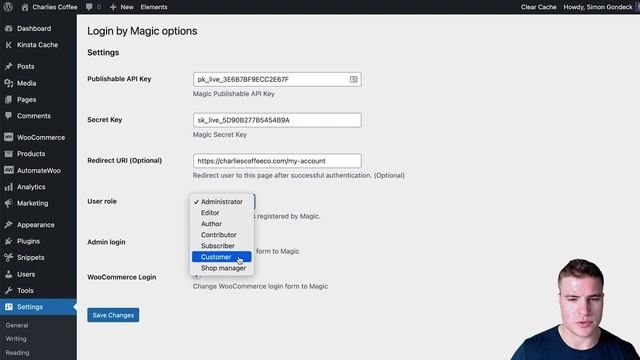Choose Author from the User role list

(222, 224)
